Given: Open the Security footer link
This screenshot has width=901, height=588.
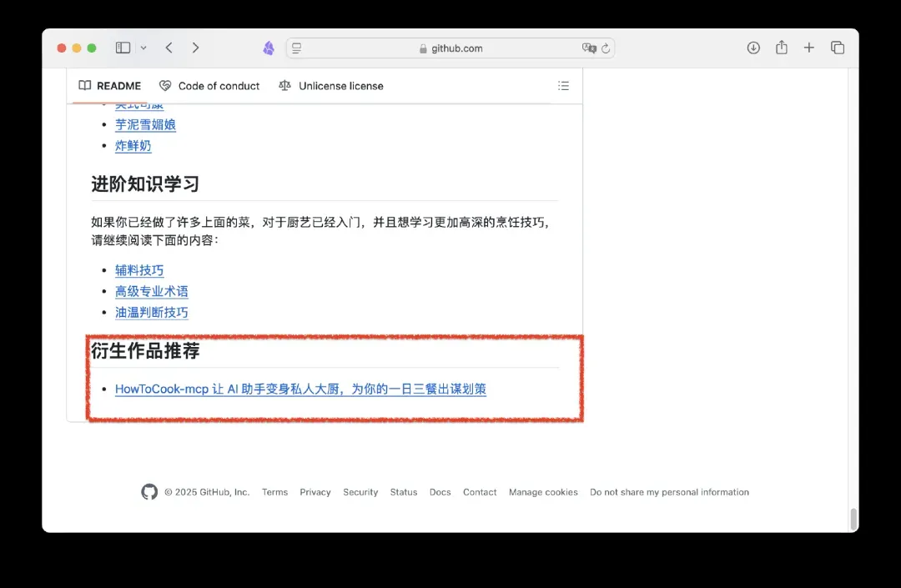Looking at the screenshot, I should (360, 492).
